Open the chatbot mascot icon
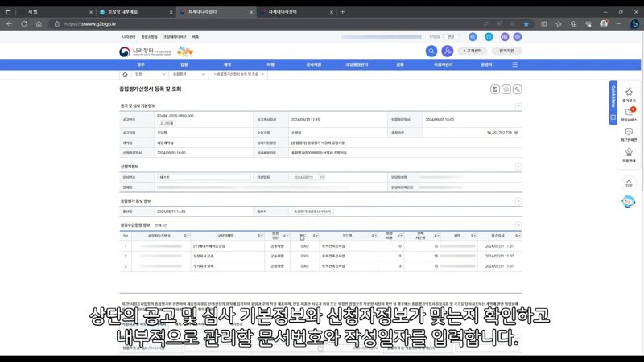 tap(628, 202)
